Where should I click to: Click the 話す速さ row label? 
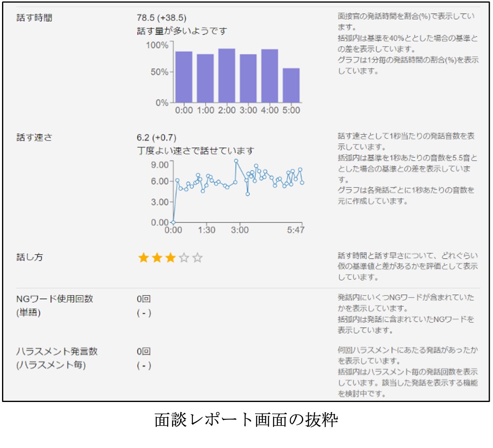[x=34, y=138]
